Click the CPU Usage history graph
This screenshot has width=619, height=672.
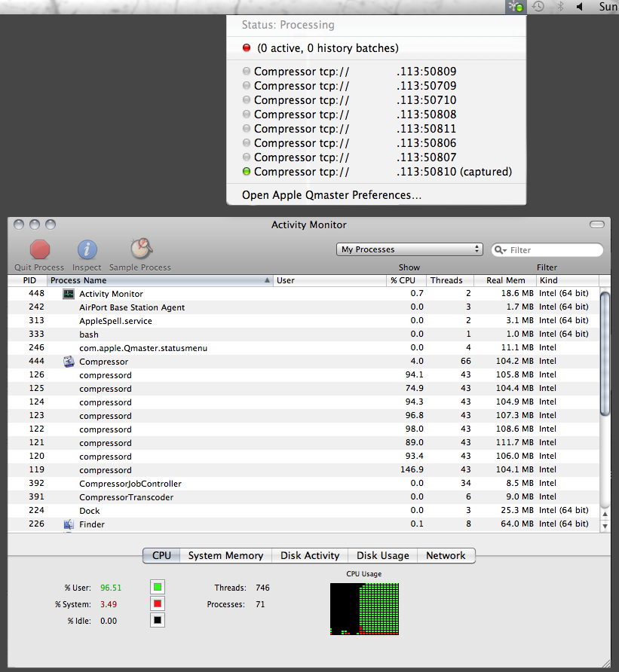[x=365, y=609]
